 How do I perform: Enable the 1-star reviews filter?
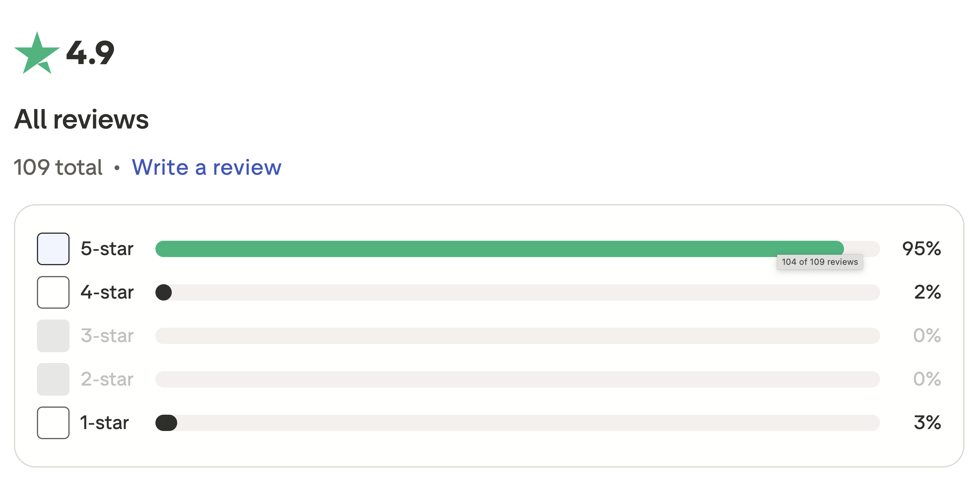(x=53, y=423)
